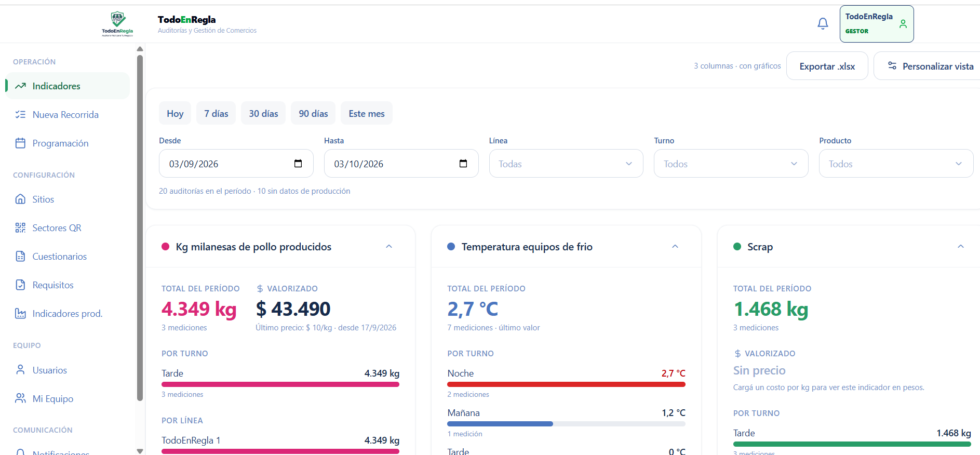Collapse the Kg milanesas de pollo card
Screen dimensions: 980x455
tap(389, 246)
